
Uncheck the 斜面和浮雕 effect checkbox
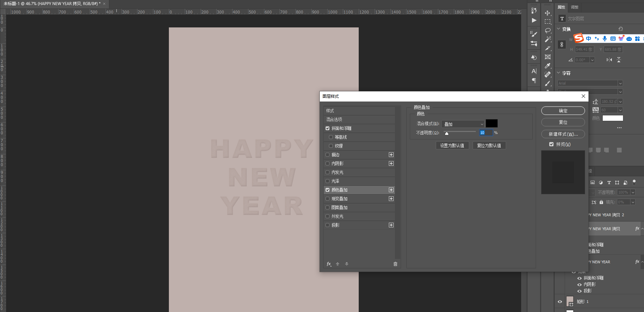328,128
